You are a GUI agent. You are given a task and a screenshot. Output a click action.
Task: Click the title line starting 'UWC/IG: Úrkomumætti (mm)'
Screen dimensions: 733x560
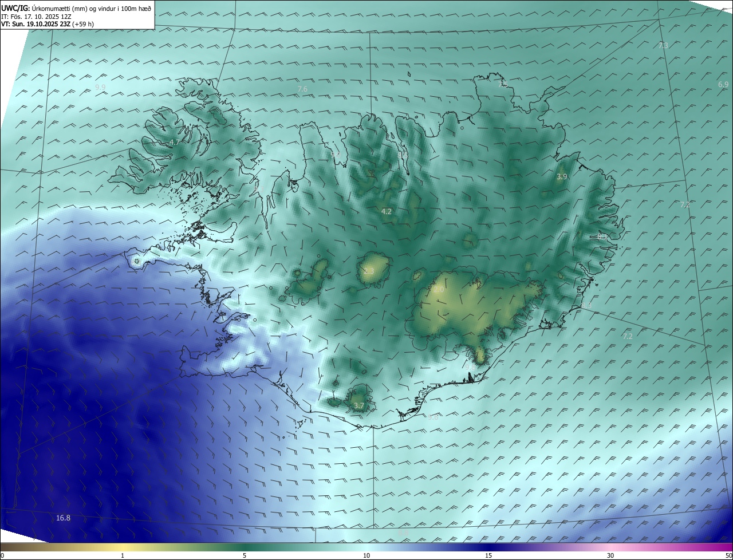click(x=76, y=9)
